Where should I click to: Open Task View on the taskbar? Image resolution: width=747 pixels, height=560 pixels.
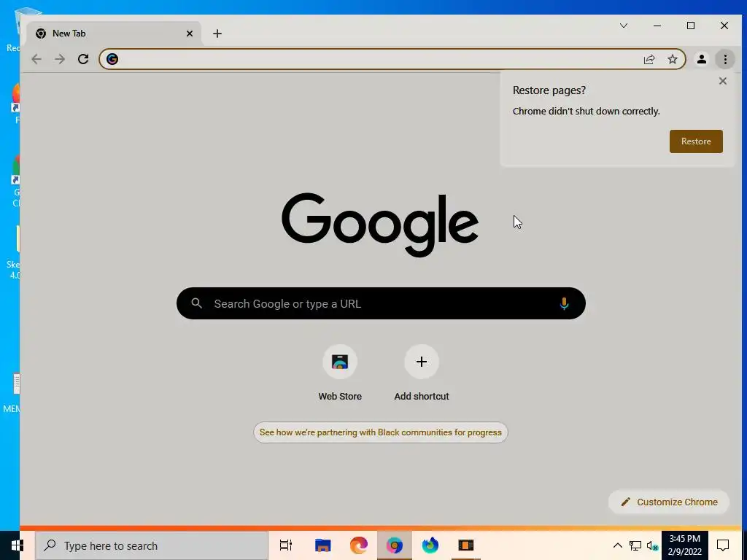tap(286, 545)
